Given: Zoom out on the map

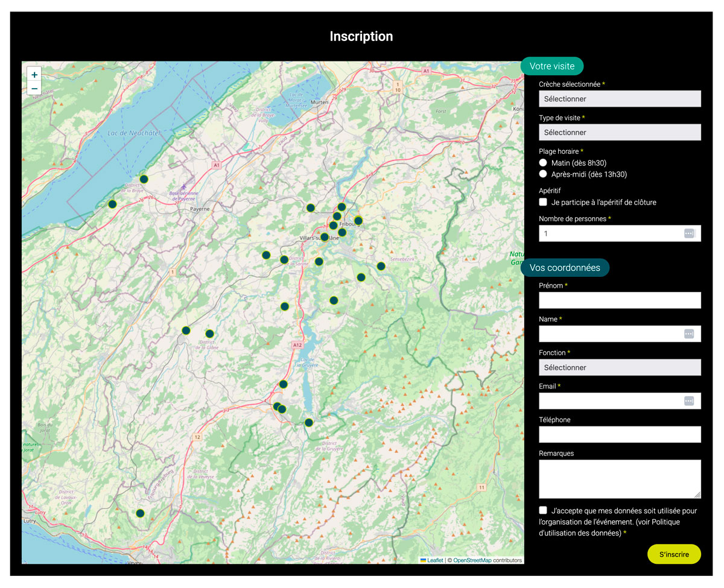Looking at the screenshot, I should click(x=34, y=89).
